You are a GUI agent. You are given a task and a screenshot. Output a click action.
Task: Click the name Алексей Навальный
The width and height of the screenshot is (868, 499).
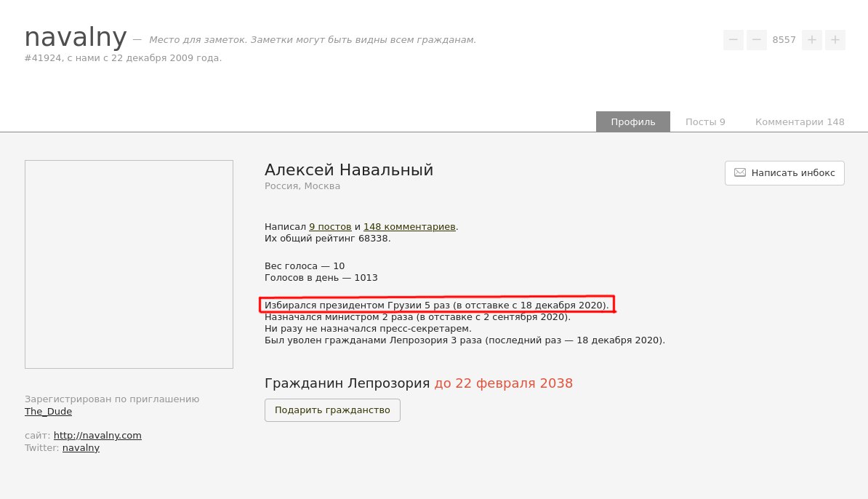click(x=349, y=170)
